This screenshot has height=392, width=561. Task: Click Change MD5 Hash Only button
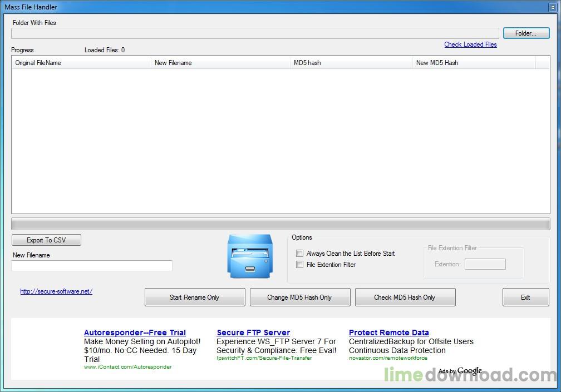(300, 297)
